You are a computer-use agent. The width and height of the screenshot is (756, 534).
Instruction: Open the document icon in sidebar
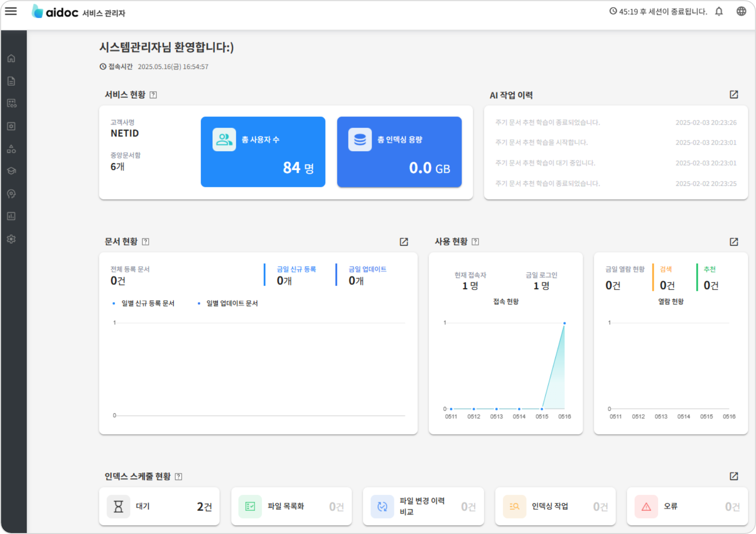coord(11,81)
